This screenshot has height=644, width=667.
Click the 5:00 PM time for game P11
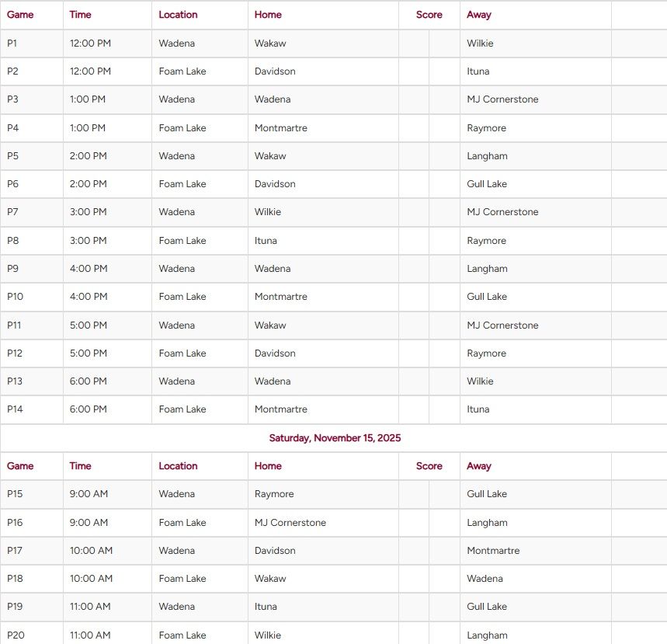88,325
